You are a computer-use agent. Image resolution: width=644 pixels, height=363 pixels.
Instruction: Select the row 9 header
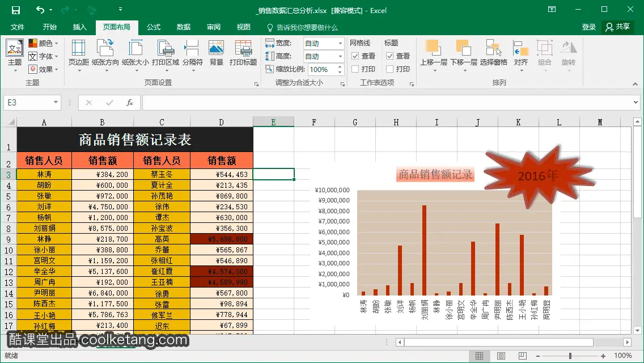[8, 239]
